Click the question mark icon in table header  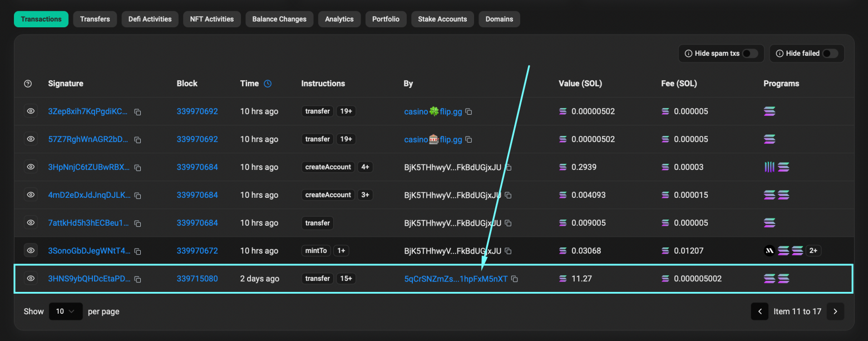[28, 84]
